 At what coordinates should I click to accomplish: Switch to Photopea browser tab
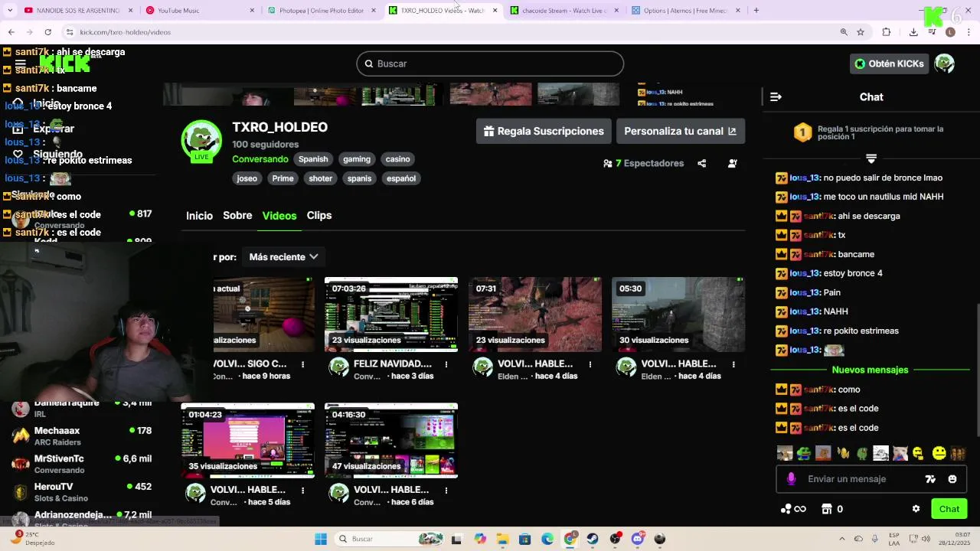click(322, 11)
